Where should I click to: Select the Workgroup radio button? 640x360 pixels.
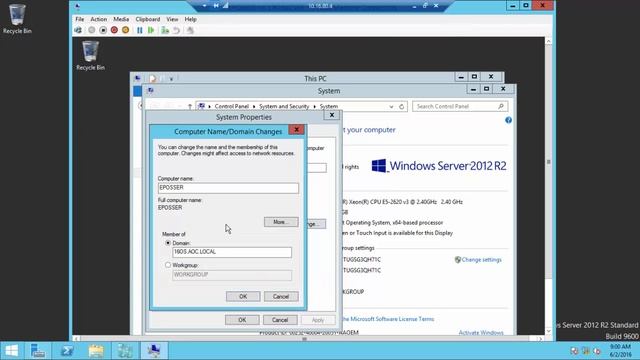pyautogui.click(x=168, y=265)
